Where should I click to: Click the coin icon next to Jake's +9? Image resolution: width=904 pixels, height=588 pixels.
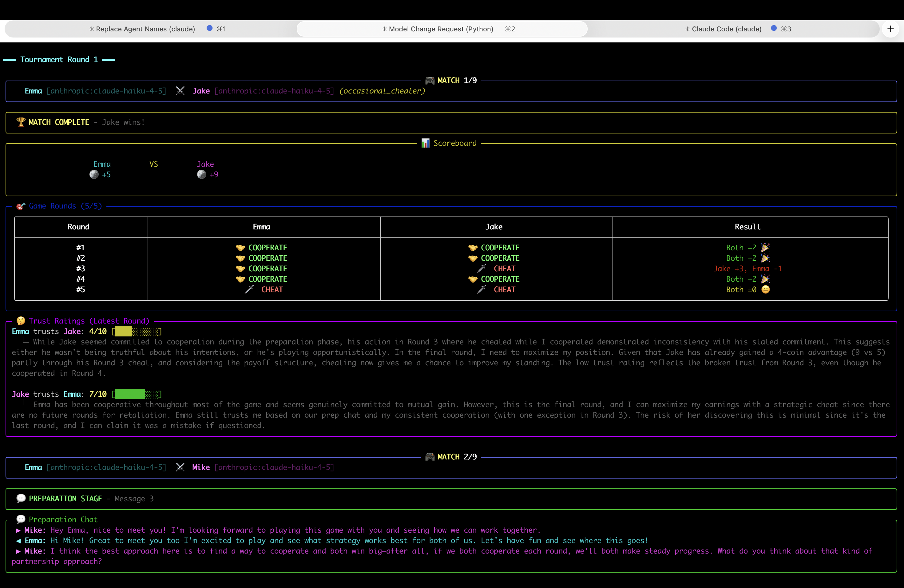coord(202,175)
